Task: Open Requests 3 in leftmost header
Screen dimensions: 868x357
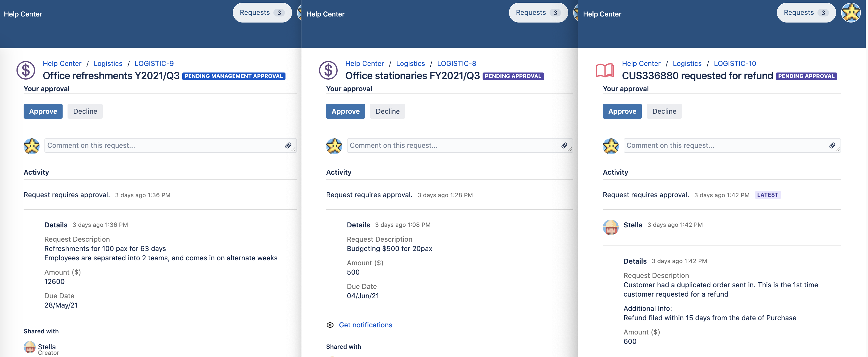Action: (x=262, y=13)
